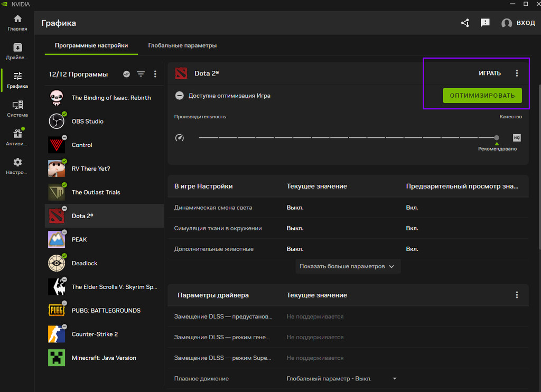Open three-dot menu beside ИГРАТЬ
Screen dimensions: 541x392
click(x=517, y=73)
